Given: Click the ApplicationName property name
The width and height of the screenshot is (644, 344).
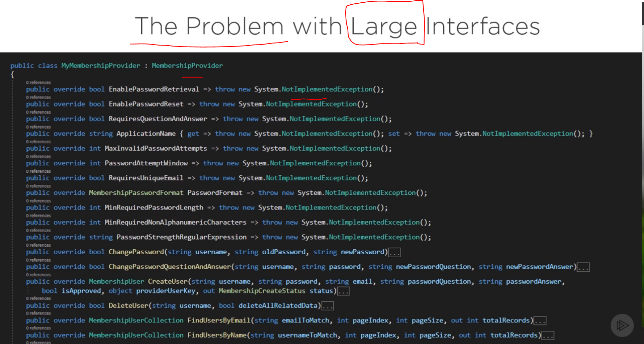Looking at the screenshot, I should 146,134.
